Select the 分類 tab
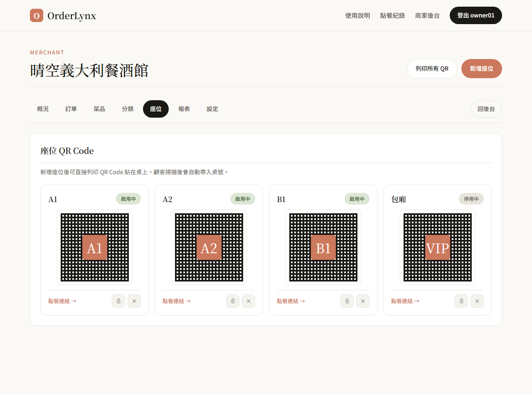 point(128,109)
